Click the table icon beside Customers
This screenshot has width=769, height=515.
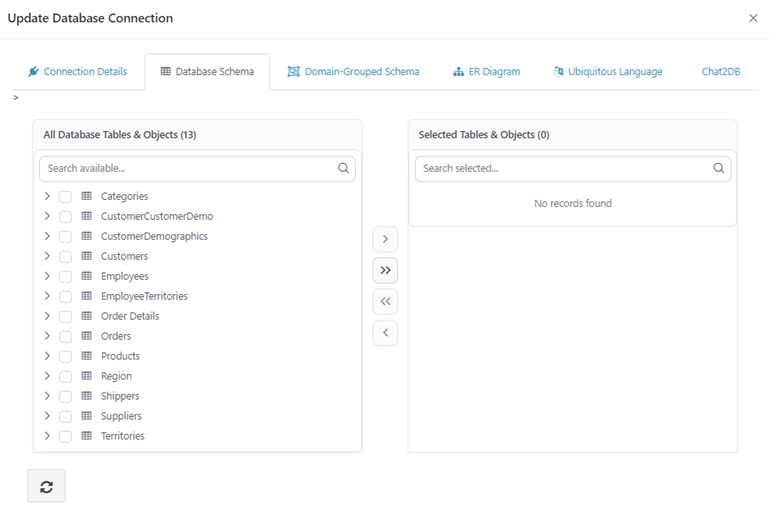[87, 256]
